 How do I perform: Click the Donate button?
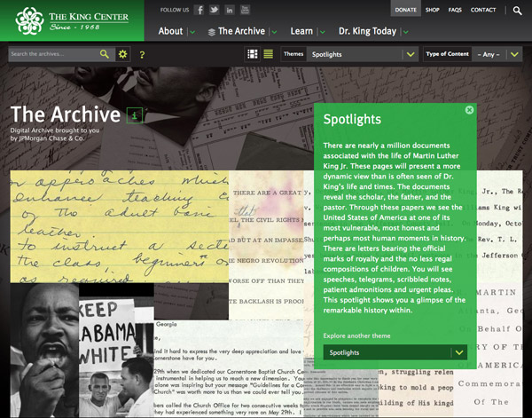(405, 10)
